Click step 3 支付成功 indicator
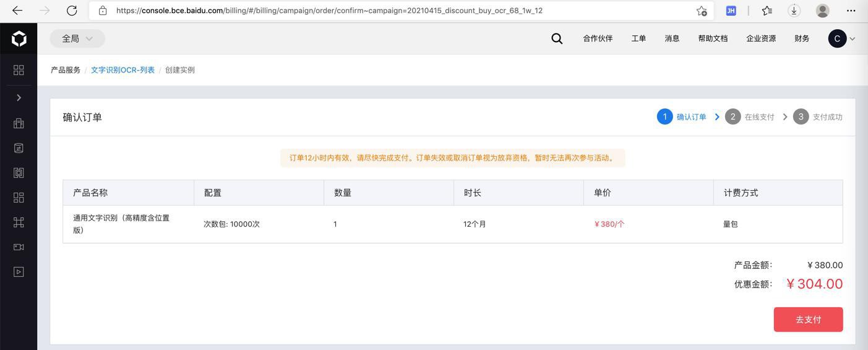The image size is (868, 350). pyautogui.click(x=818, y=116)
